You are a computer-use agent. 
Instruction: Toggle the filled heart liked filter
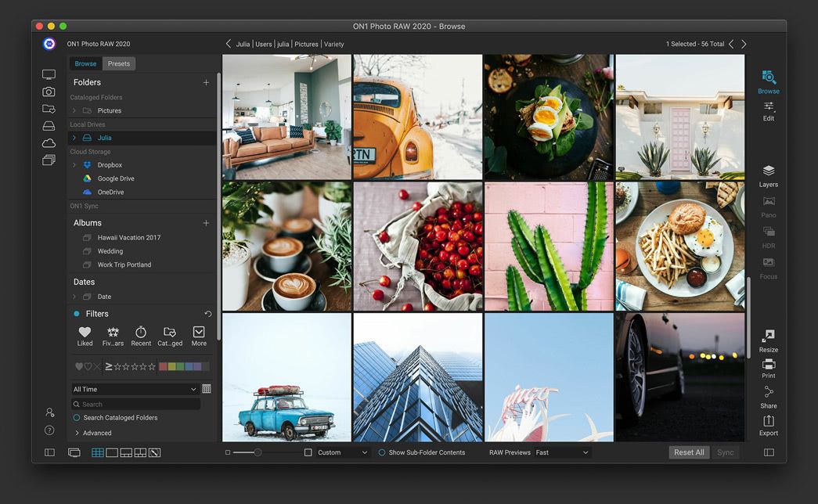[79, 366]
